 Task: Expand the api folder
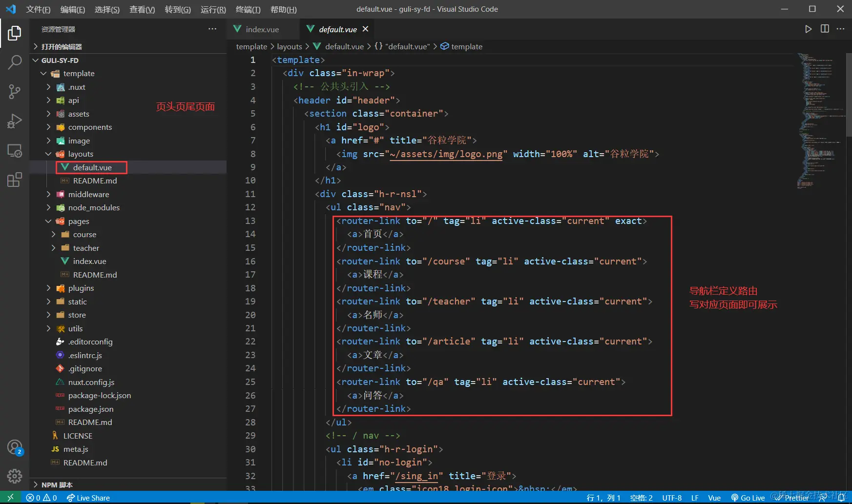pos(129,101)
